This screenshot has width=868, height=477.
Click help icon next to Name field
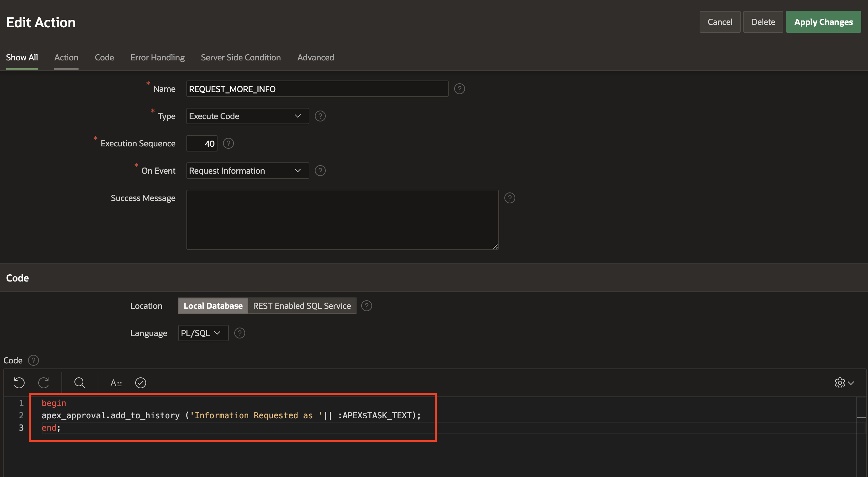(x=460, y=89)
